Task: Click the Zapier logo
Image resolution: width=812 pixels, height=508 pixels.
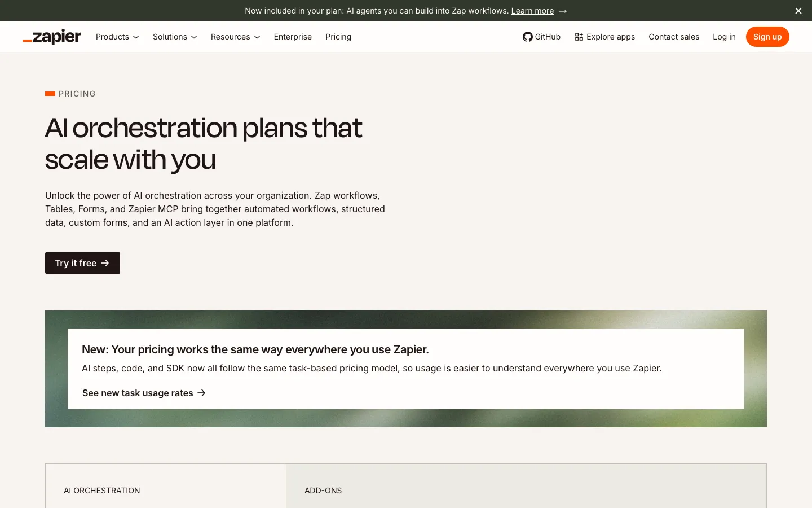Action: pos(52,37)
